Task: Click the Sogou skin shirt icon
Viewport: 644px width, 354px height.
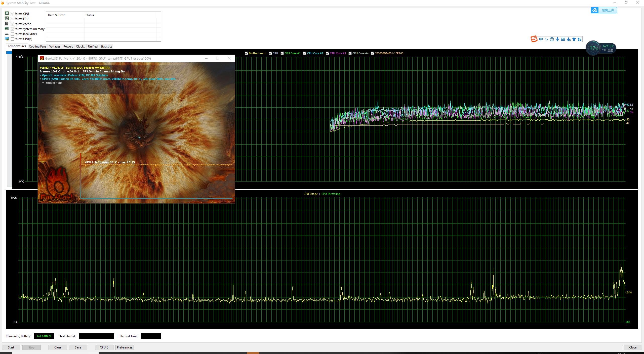Action: coord(574,39)
